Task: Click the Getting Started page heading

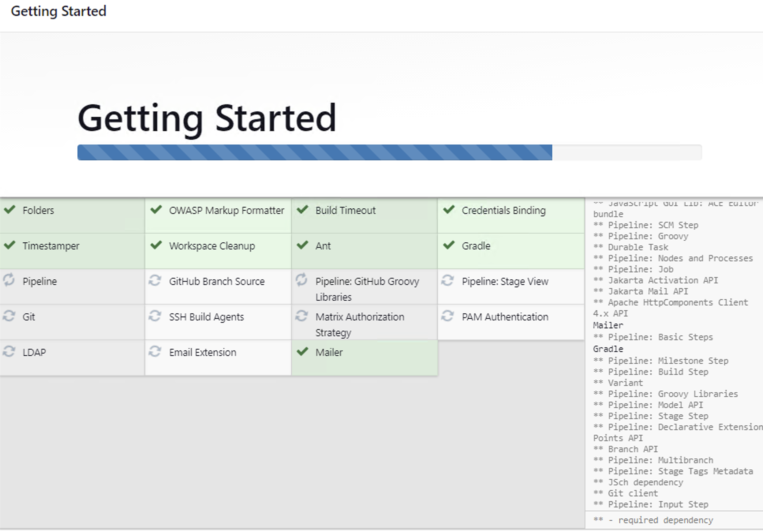Action: [x=207, y=118]
